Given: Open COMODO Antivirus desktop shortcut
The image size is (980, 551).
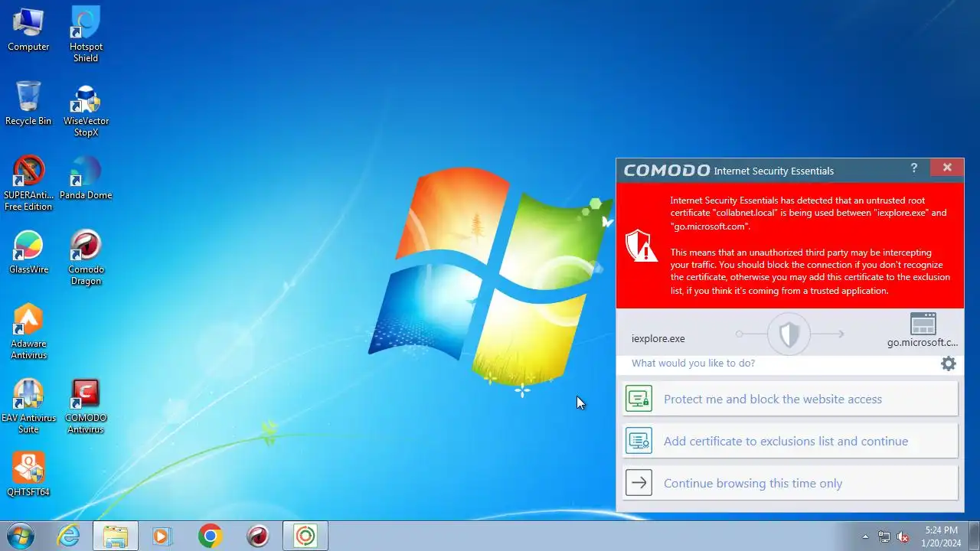Looking at the screenshot, I should 86,406.
